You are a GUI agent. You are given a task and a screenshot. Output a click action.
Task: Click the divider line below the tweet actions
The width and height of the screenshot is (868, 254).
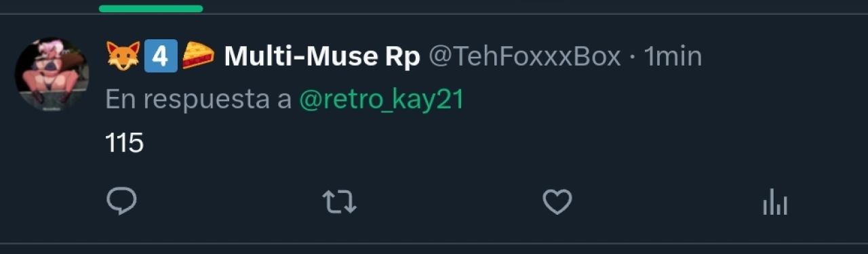tap(434, 243)
